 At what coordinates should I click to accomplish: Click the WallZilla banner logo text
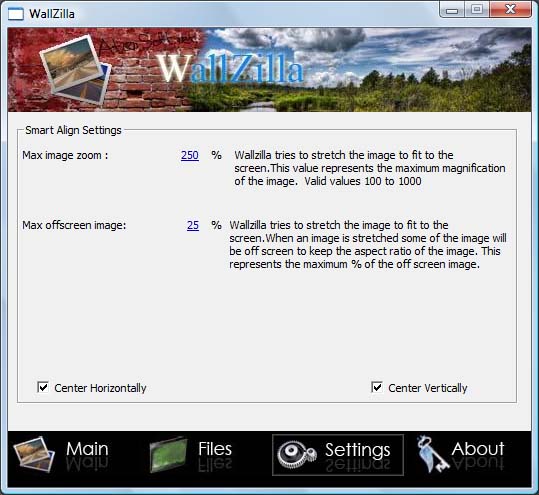pos(230,69)
